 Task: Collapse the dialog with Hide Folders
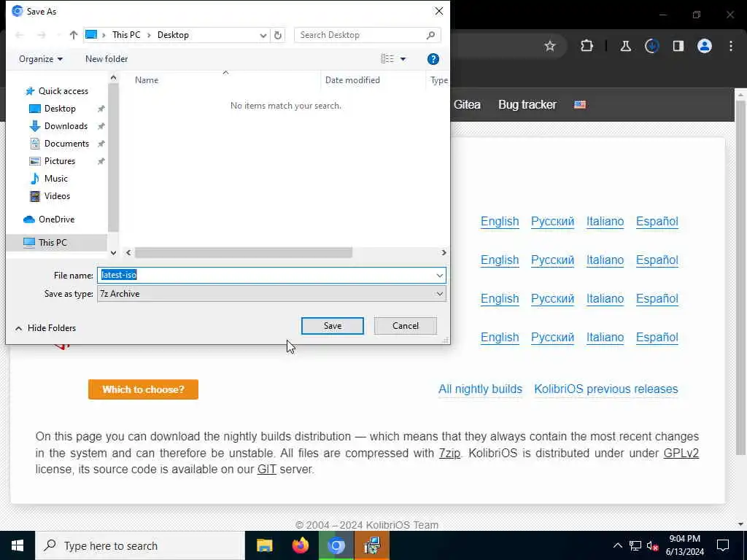click(46, 328)
